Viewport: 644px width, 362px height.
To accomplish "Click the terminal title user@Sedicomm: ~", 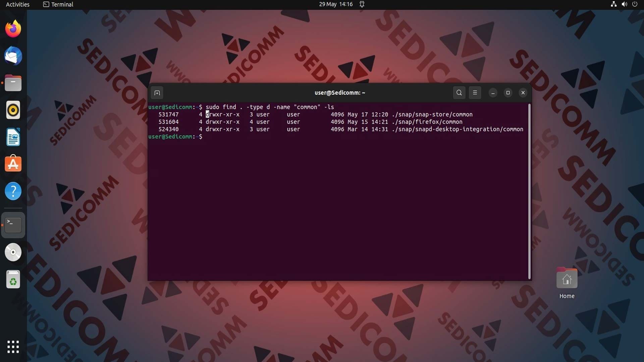I will tap(340, 93).
